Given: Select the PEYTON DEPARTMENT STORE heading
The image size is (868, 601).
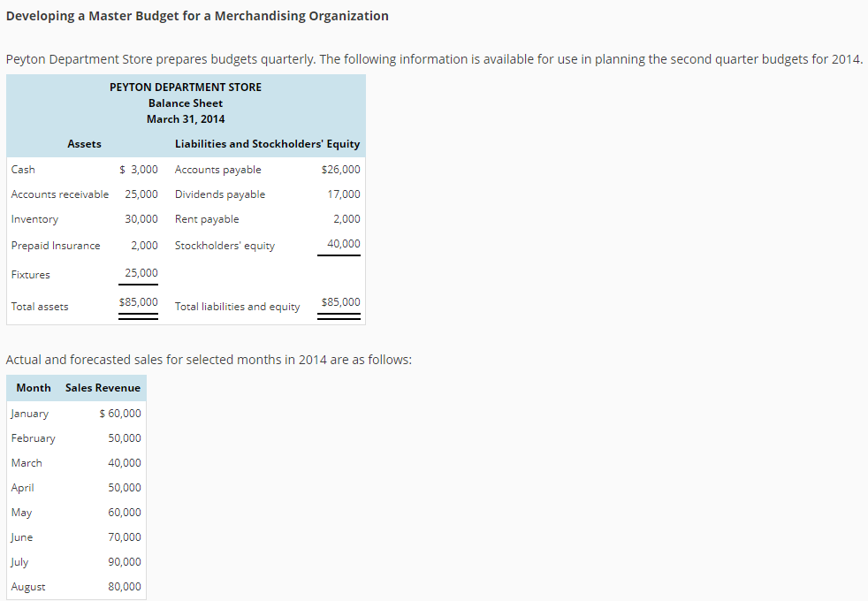Looking at the screenshot, I should pos(185,87).
